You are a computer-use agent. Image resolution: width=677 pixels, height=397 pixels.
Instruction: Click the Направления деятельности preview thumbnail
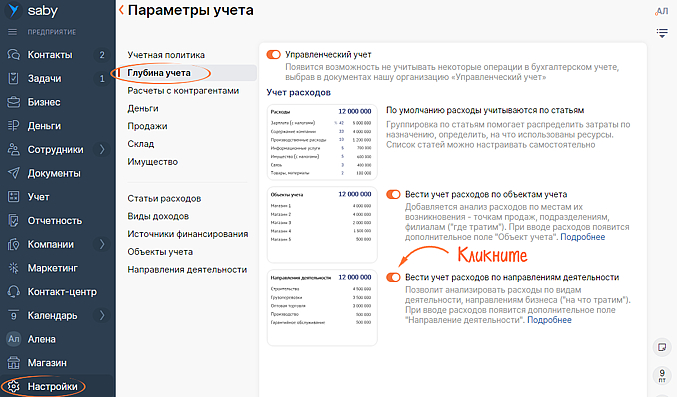pyautogui.click(x=322, y=308)
